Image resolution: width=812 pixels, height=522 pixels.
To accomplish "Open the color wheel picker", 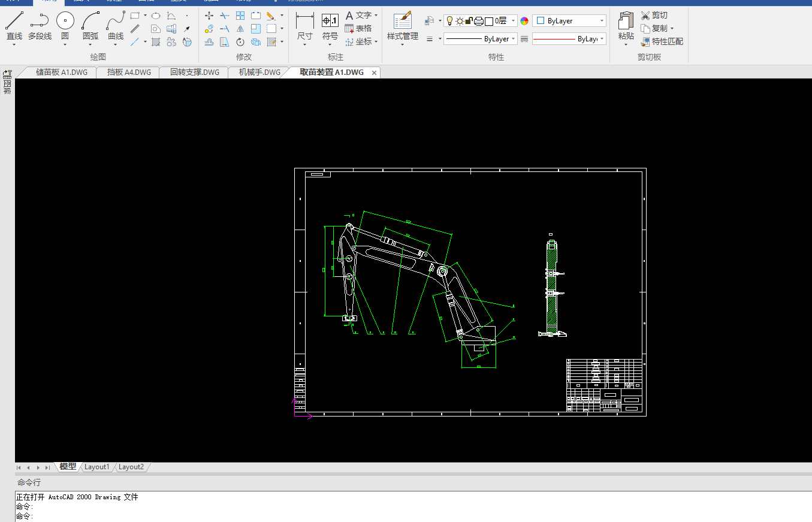I will (524, 21).
